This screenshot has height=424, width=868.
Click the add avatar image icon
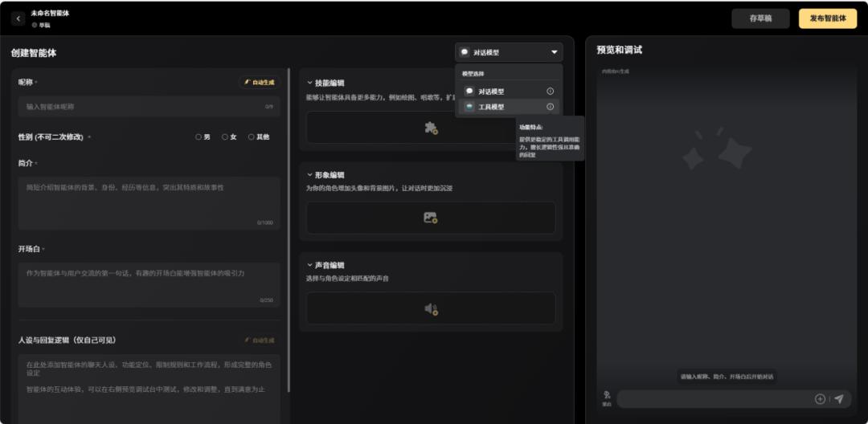click(431, 218)
